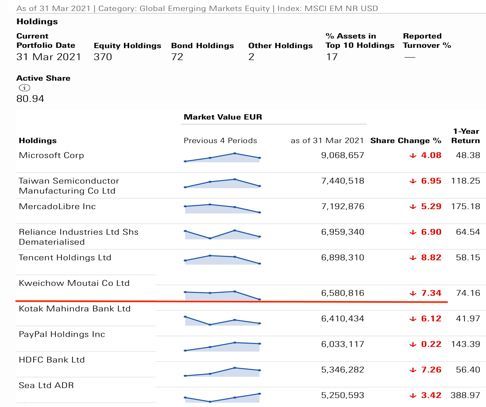Screen dimensions: 486x407
Task: Click the Active Share info icon
Action: [x=24, y=88]
